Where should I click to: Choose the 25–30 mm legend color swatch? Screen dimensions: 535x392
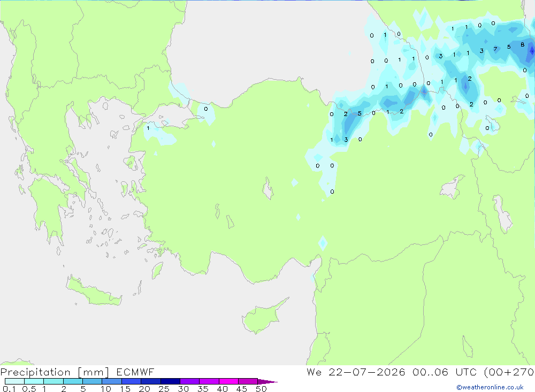(170, 381)
